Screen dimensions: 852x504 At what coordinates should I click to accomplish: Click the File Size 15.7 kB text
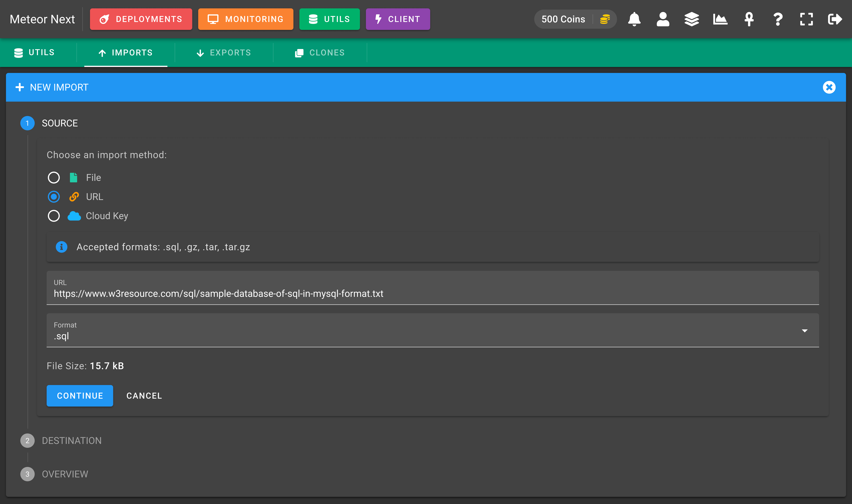(85, 366)
